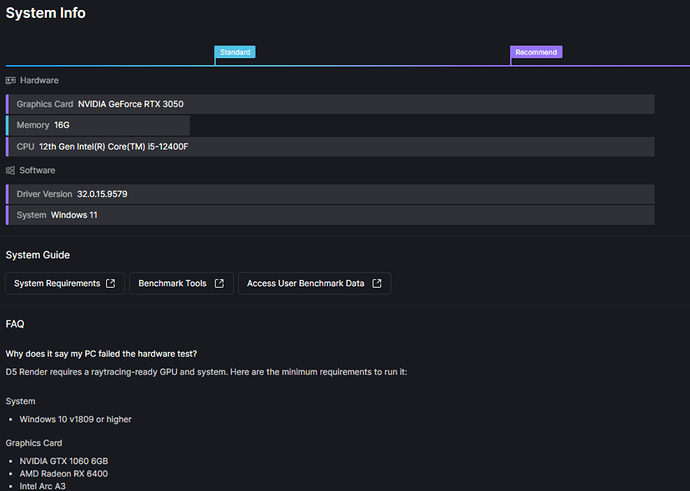690x491 pixels.
Task: Select the Driver Version row
Action: 330,194
